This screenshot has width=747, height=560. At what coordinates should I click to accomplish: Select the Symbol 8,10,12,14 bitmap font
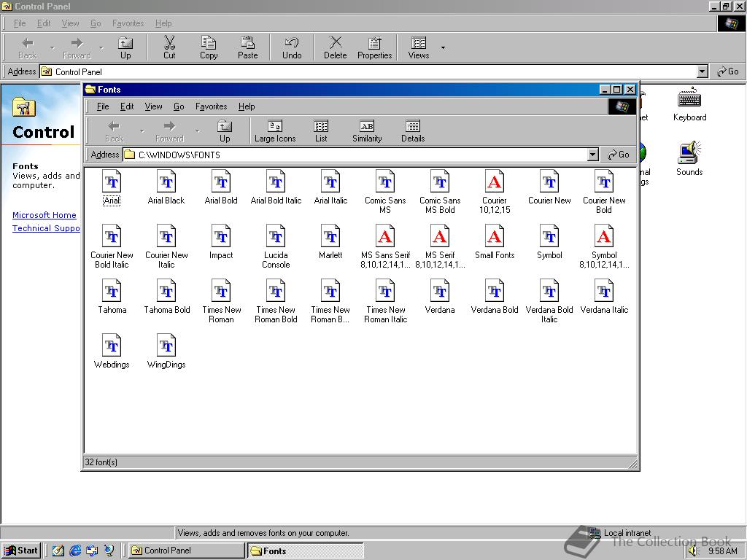pos(604,246)
